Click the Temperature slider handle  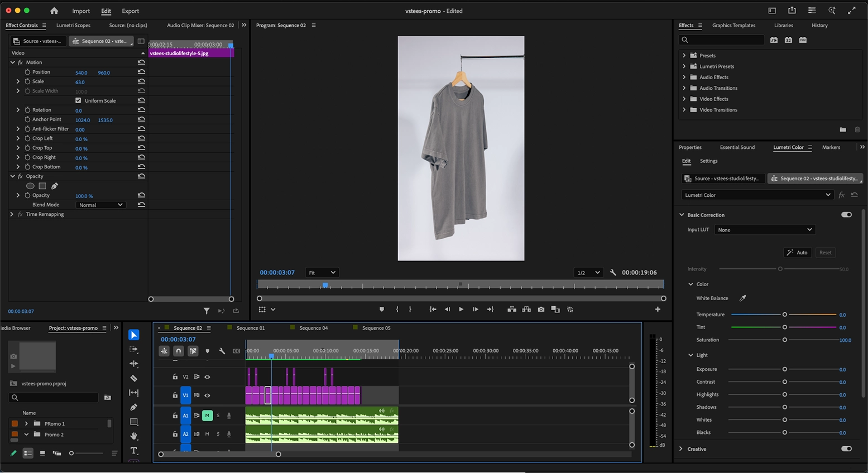(784, 315)
